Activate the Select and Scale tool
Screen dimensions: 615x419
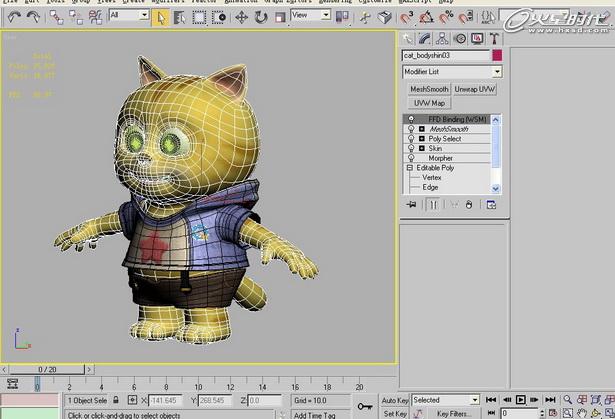point(280,18)
